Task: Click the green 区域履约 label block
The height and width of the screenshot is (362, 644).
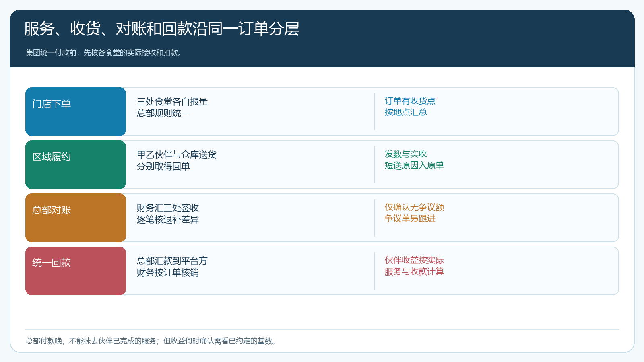Action: click(76, 165)
